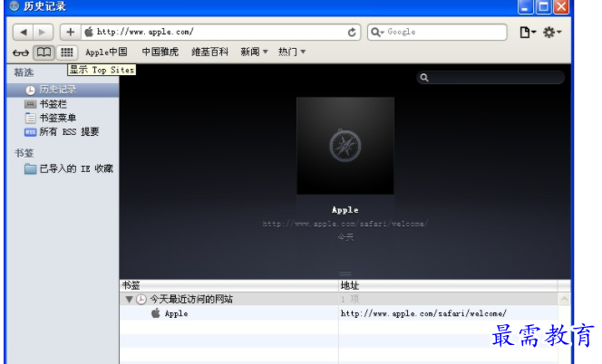Open the gear settings menu
Screen dimensions: 602x364
[x=552, y=33]
